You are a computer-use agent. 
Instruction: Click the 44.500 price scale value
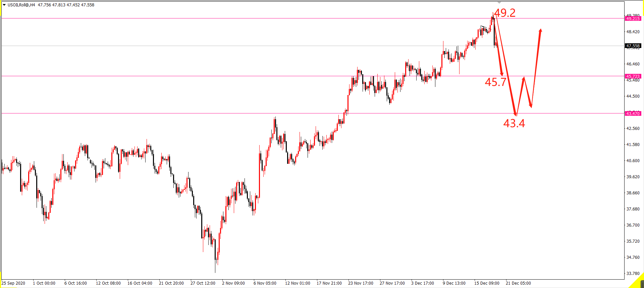coord(633,96)
